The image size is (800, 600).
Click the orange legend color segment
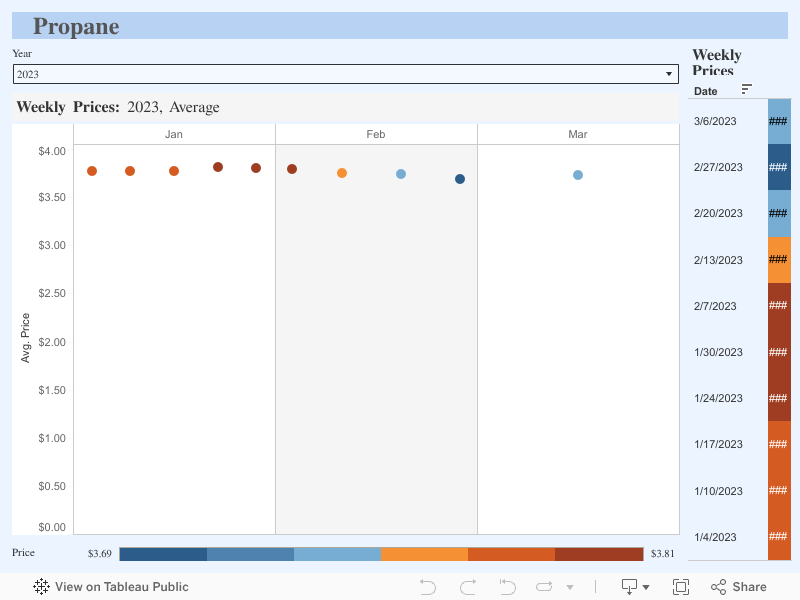coord(424,554)
